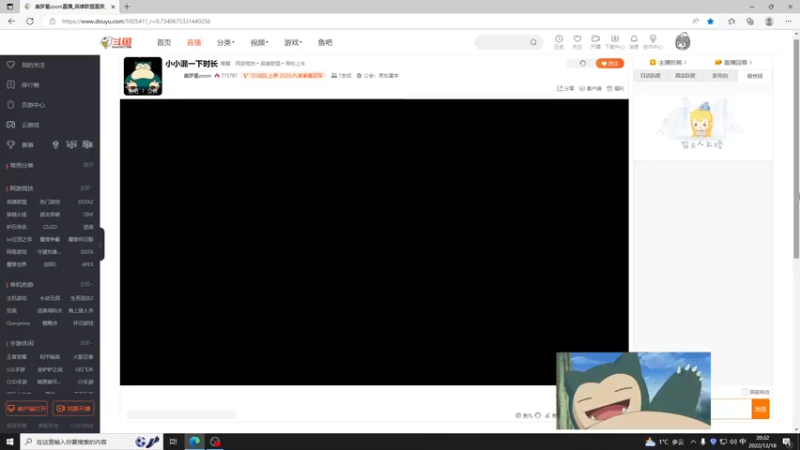
Task: Expand 游戏 dropdown in top navigation
Action: [x=293, y=42]
